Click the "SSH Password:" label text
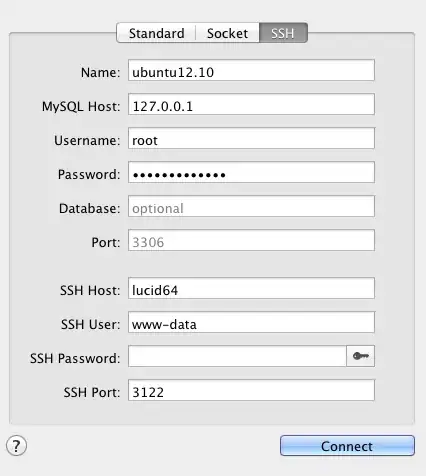The width and height of the screenshot is (426, 476). 75,358
